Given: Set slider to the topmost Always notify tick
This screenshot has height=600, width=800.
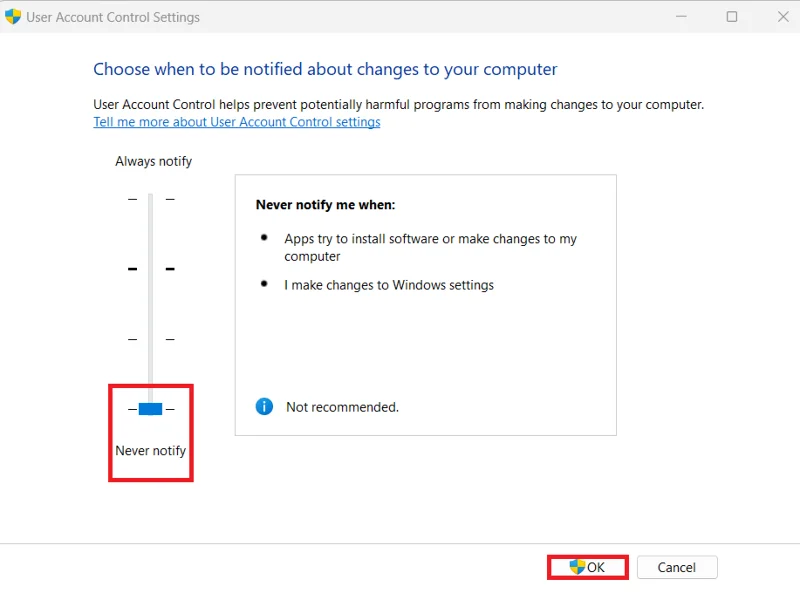Looking at the screenshot, I should 150,199.
